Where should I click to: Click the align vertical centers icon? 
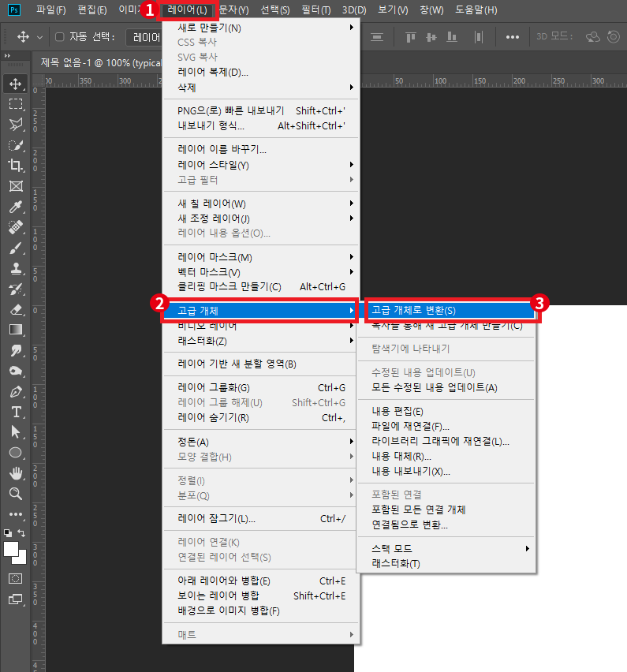(431, 37)
